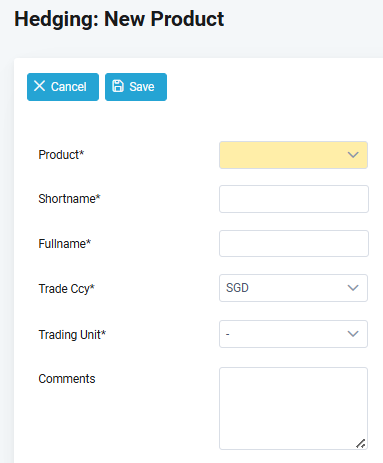
Task: Expand the Trading Unit dropdown arrow
Action: (353, 334)
